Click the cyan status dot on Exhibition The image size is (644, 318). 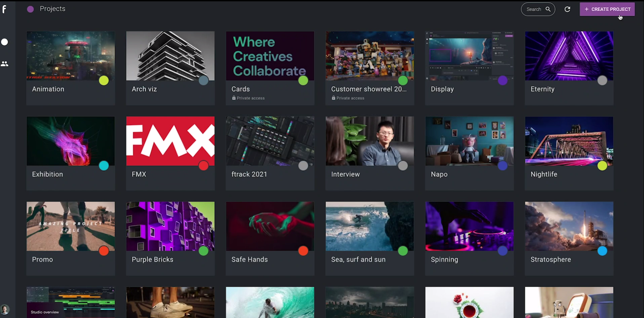104,166
